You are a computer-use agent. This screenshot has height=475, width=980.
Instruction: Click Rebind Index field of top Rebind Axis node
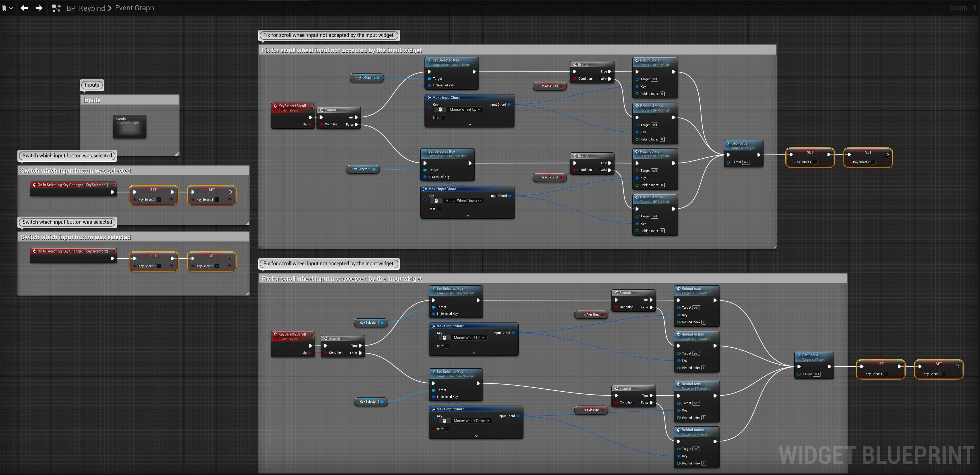tap(662, 94)
